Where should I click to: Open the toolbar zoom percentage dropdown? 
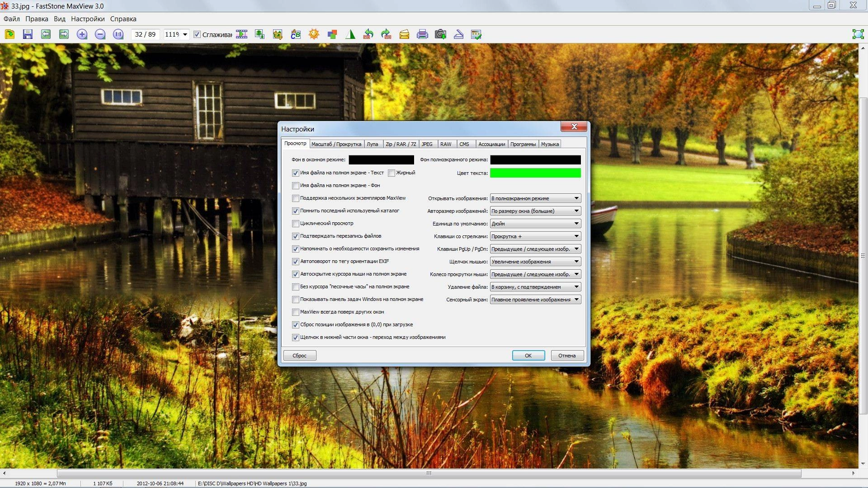click(185, 34)
